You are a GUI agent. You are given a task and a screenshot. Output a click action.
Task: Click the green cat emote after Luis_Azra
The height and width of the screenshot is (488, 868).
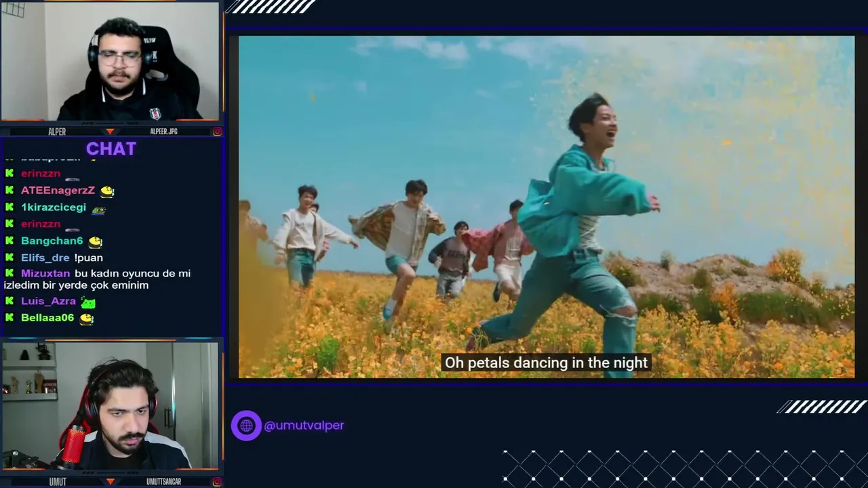[x=88, y=302]
